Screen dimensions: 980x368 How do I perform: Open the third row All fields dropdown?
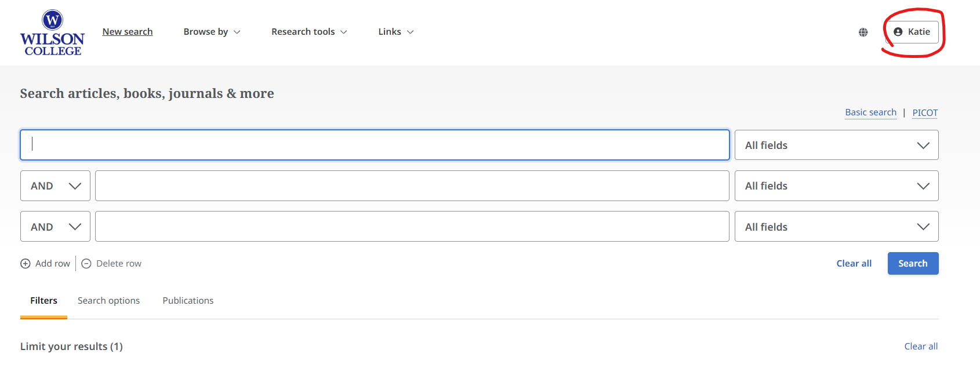836,227
